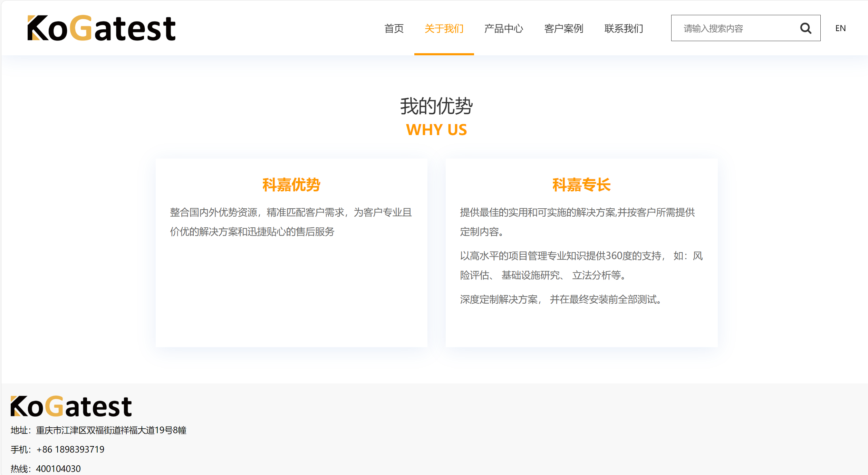The width and height of the screenshot is (868, 475).
Task: Switch language to EN
Action: click(840, 28)
